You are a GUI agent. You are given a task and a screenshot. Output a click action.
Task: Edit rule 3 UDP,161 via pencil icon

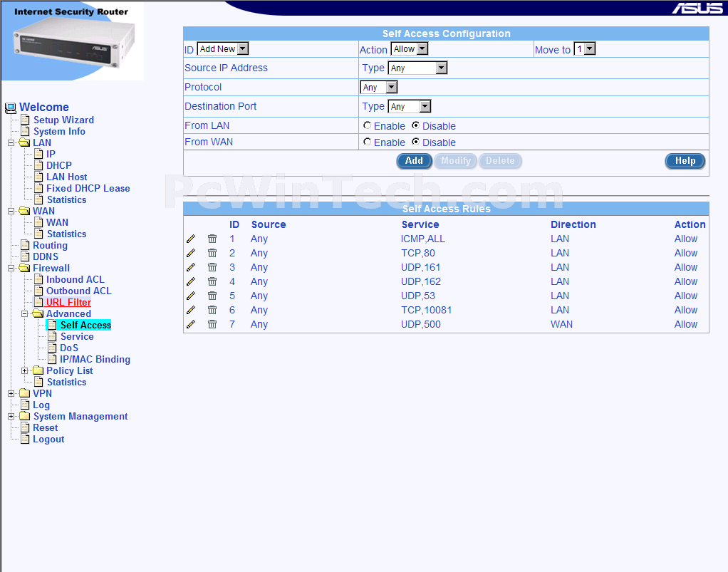click(191, 267)
